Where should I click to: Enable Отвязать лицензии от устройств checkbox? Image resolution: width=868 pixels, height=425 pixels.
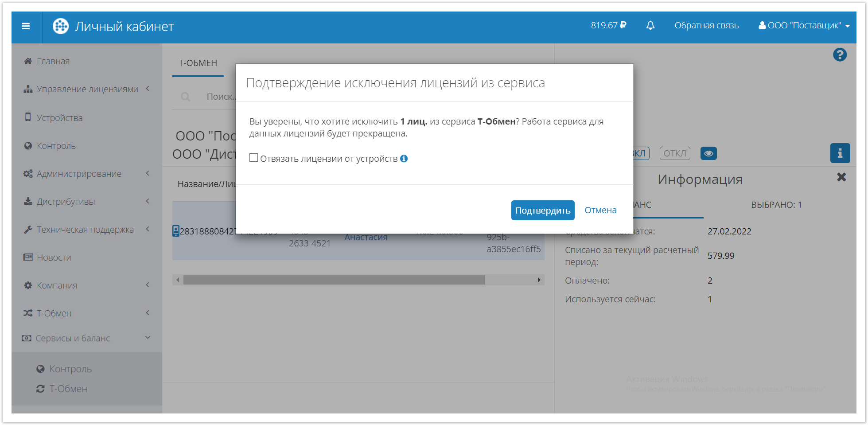(253, 158)
